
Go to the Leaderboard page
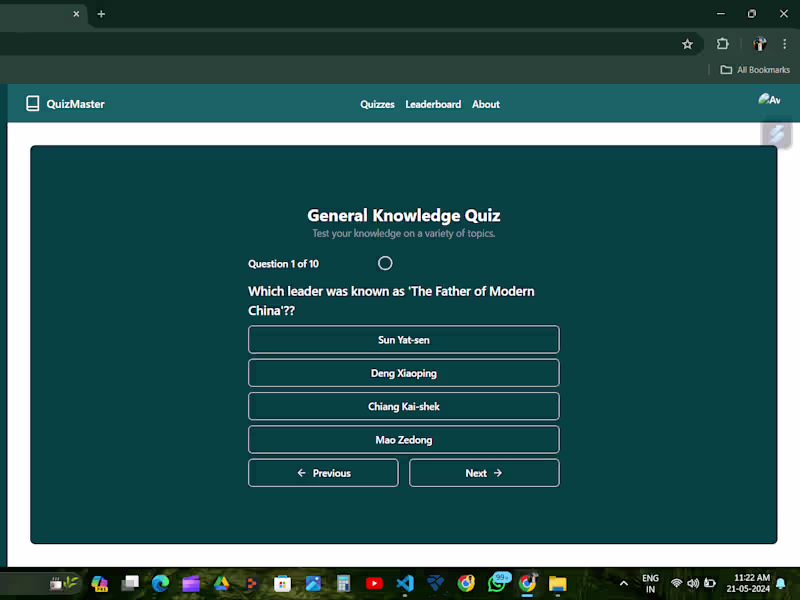(433, 105)
